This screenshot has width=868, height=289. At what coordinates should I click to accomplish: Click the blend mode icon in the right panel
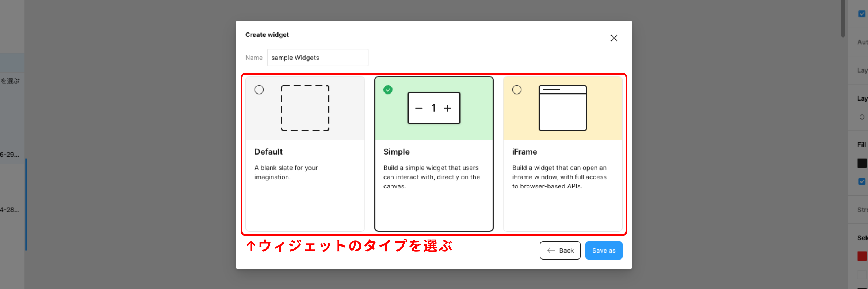(862, 117)
